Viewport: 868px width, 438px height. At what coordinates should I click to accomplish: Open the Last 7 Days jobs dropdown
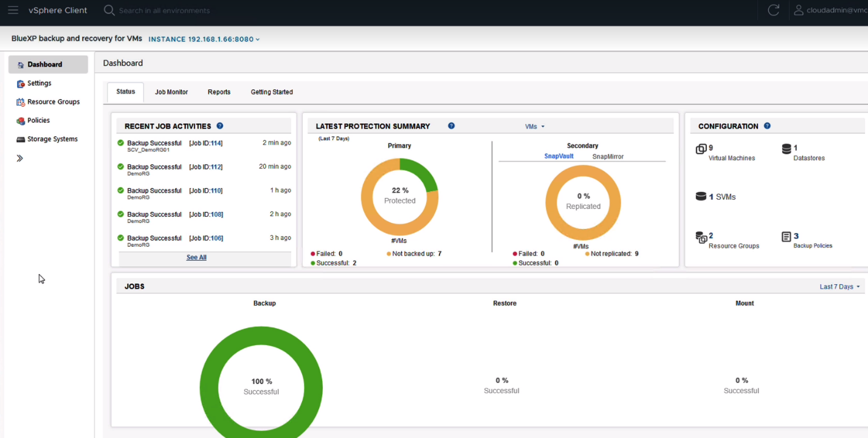coord(840,287)
